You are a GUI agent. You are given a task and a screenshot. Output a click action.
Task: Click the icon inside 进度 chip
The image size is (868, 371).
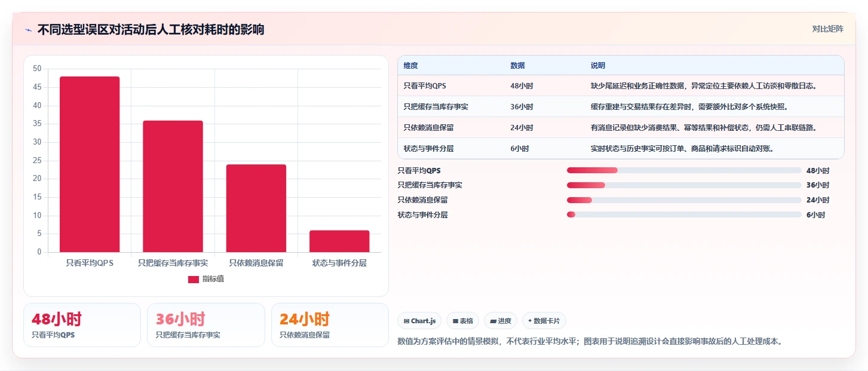(x=493, y=321)
